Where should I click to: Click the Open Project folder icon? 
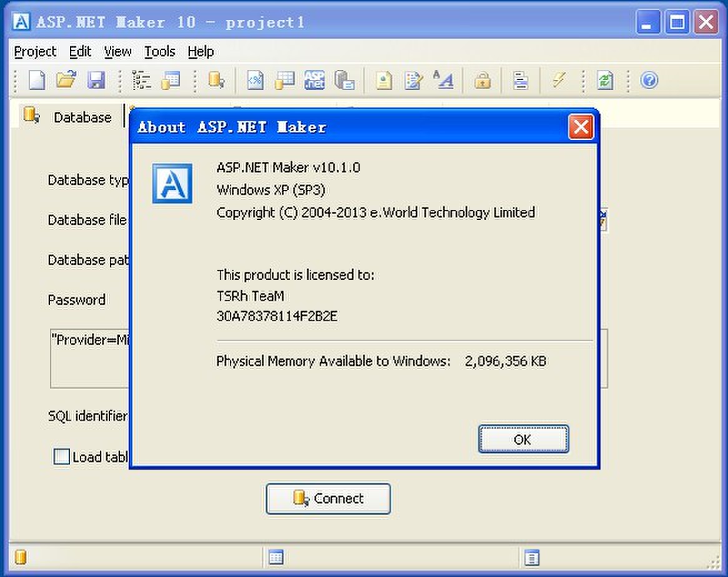pos(66,79)
